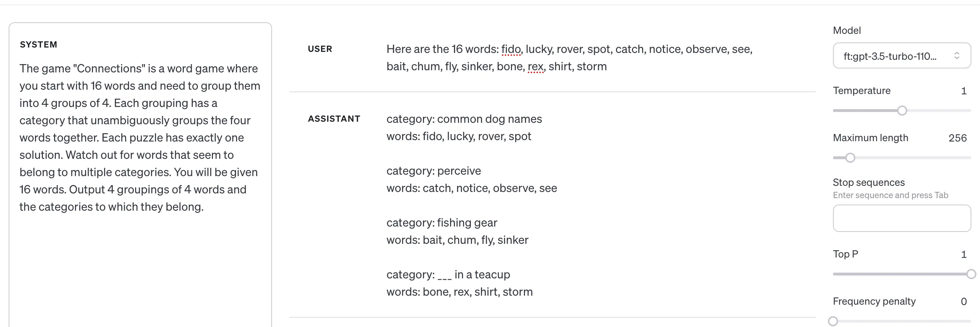980x327 pixels.
Task: Click the user message with 16 words
Action: pyautogui.click(x=569, y=58)
